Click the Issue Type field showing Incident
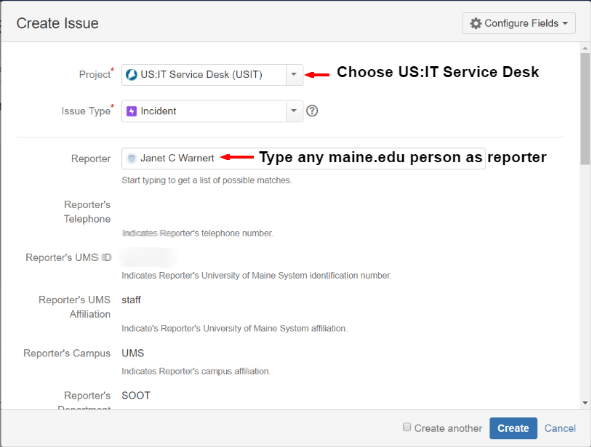The height and width of the screenshot is (447, 591). click(x=212, y=111)
